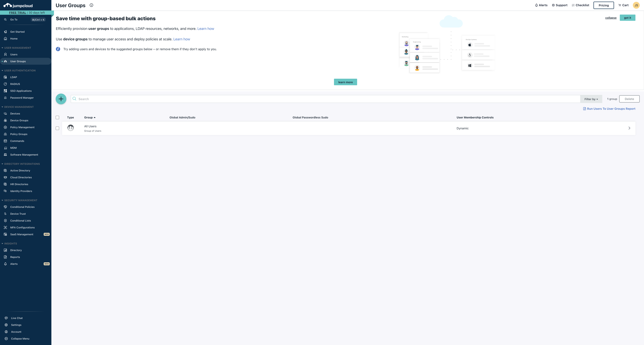
Task: Click Learn how for user groups
Action: click(x=206, y=29)
